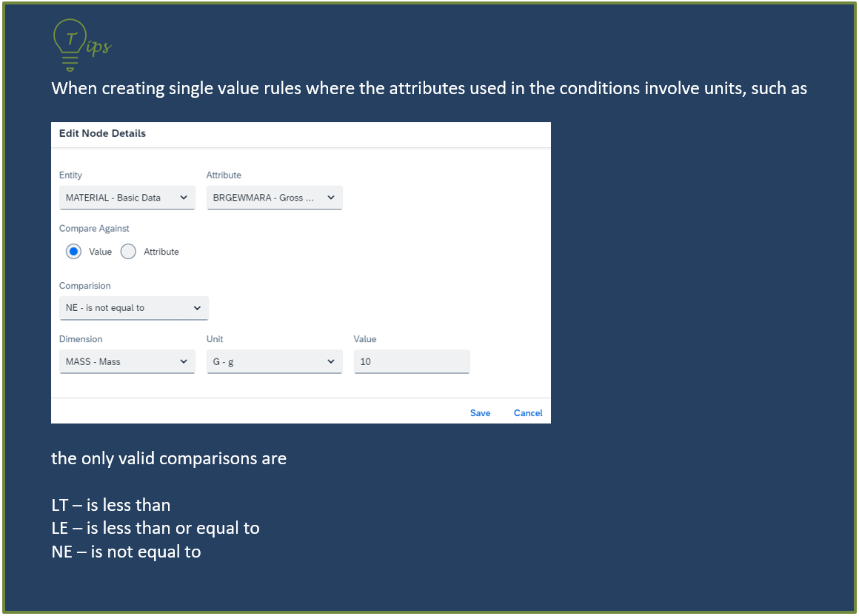The image size is (859, 616).
Task: Click the Save button
Action: [480, 413]
